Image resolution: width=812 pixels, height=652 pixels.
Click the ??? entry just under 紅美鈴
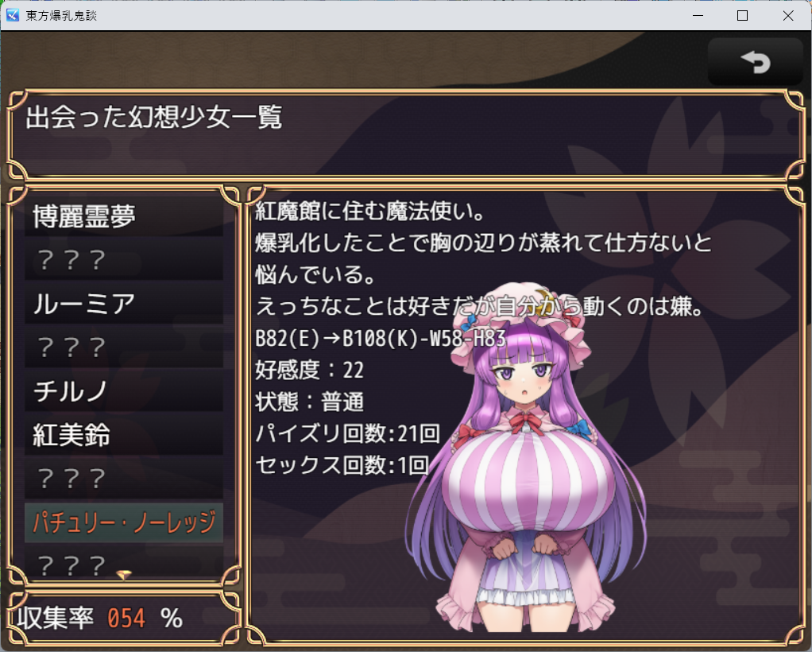point(124,479)
